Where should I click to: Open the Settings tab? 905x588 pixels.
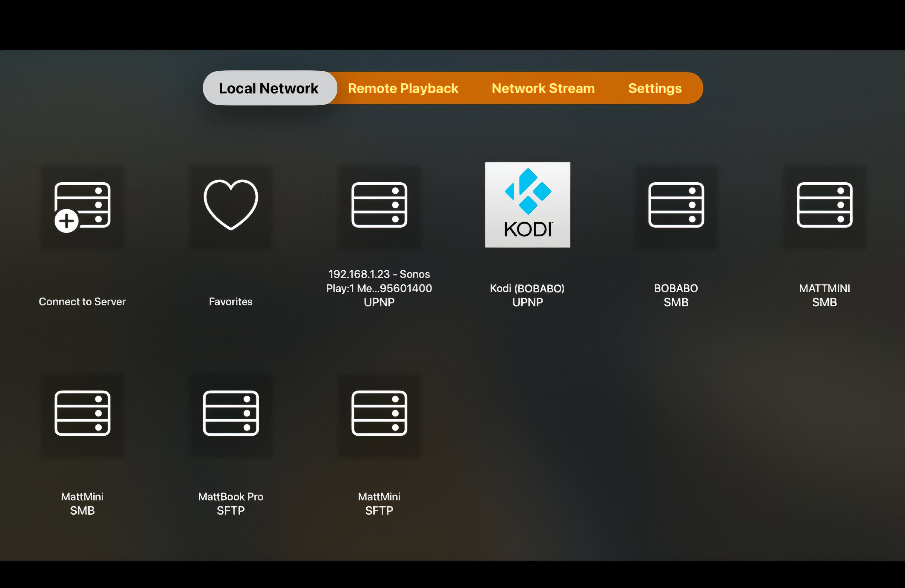(655, 88)
